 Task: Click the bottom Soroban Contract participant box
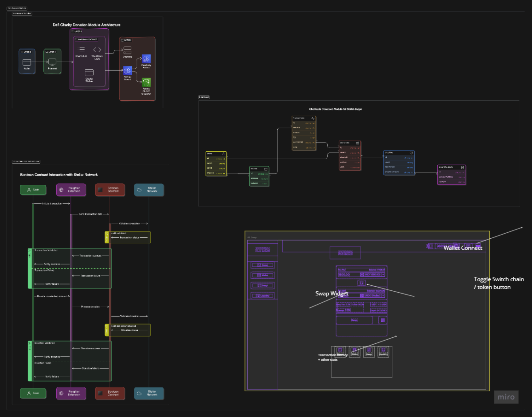(110, 393)
